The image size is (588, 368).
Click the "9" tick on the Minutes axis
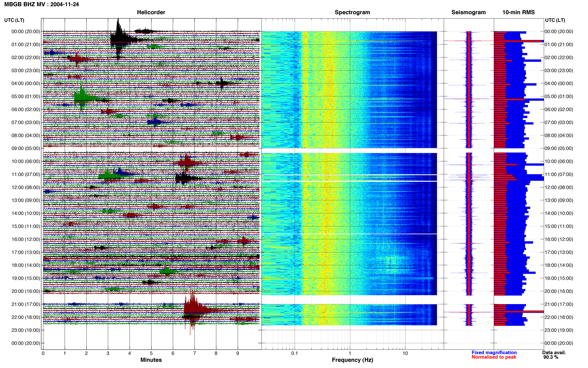click(238, 353)
